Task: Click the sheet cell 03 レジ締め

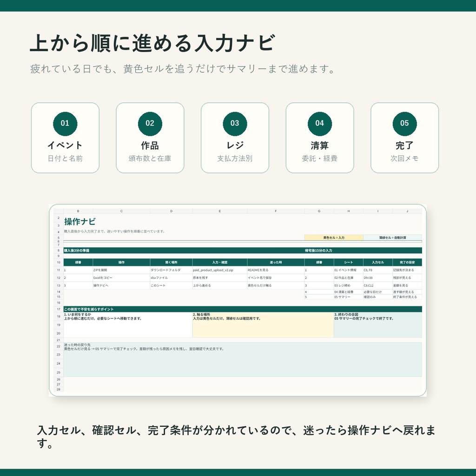Action: tap(349, 285)
